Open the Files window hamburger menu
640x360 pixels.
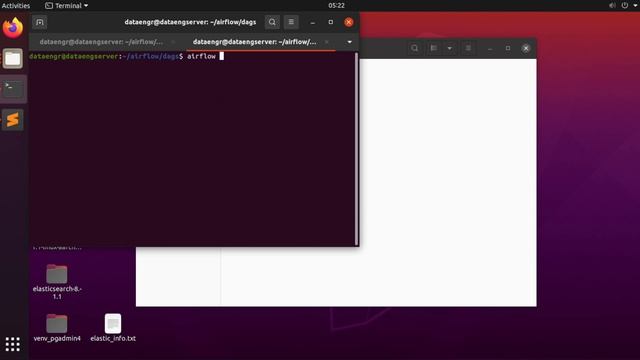(x=468, y=48)
